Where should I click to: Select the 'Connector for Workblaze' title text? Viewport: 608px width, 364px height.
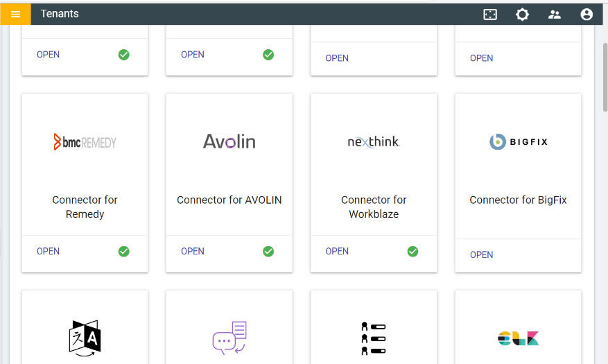[374, 207]
